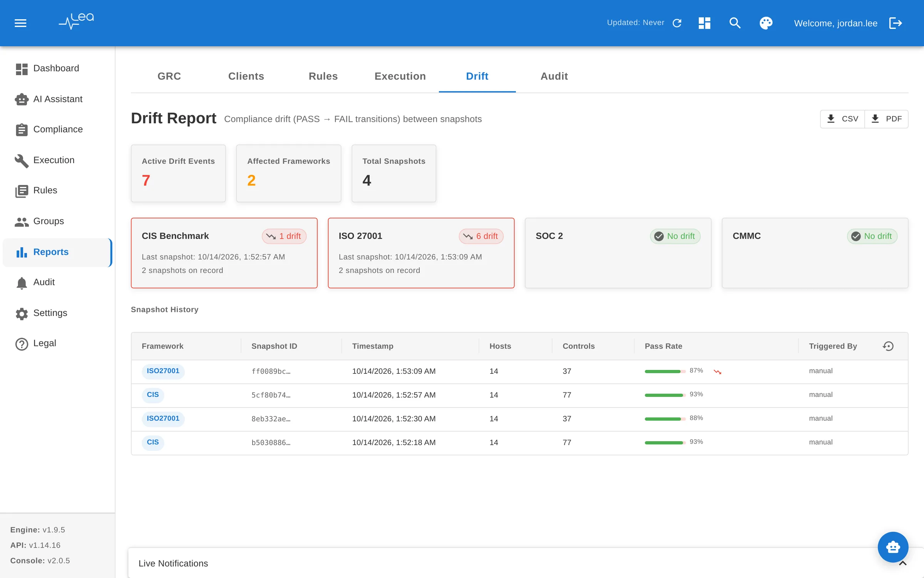Open Groups in sidebar
Screen dimensions: 924x578
pyautogui.click(x=57, y=221)
